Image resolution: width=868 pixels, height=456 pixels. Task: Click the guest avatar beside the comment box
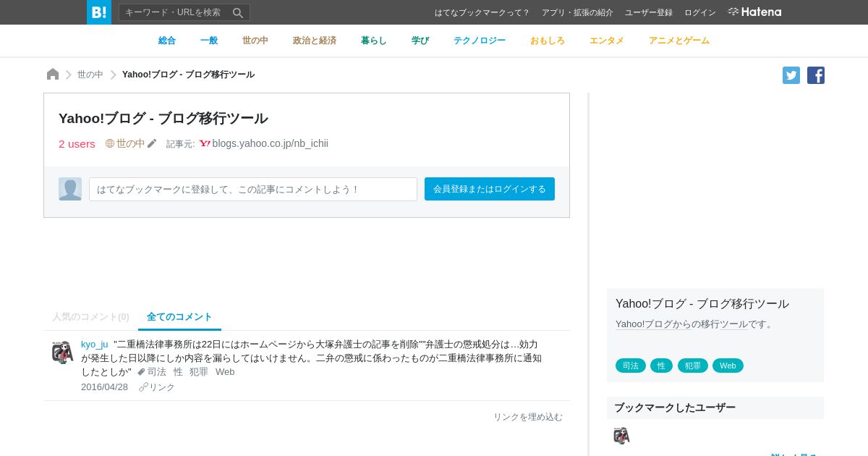pos(70,189)
